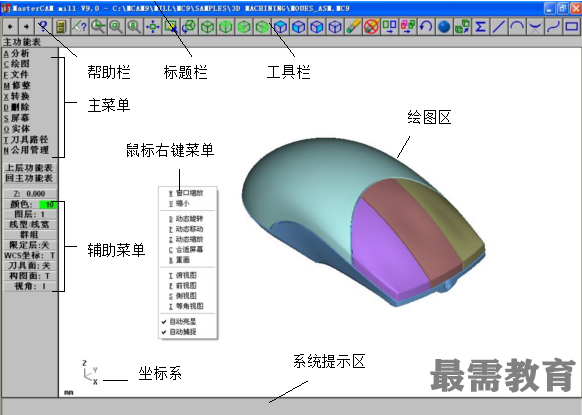Select the spline curve tool icon

(553, 27)
